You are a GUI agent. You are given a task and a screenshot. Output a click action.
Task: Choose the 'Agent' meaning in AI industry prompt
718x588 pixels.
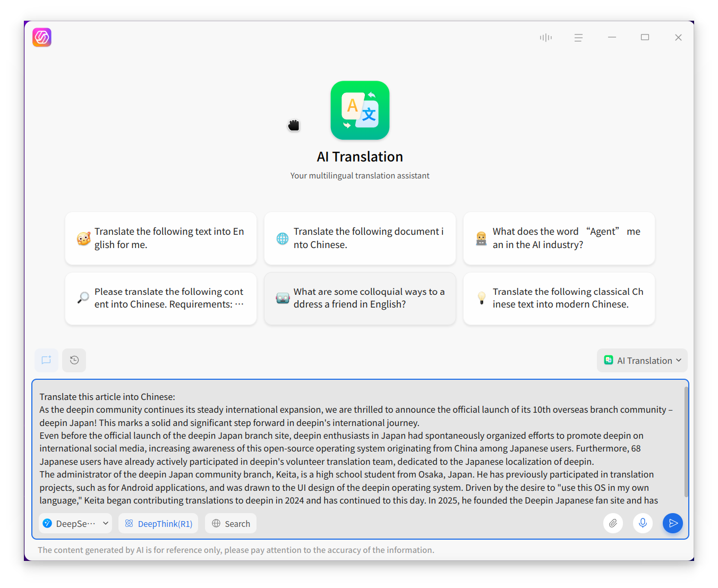559,238
